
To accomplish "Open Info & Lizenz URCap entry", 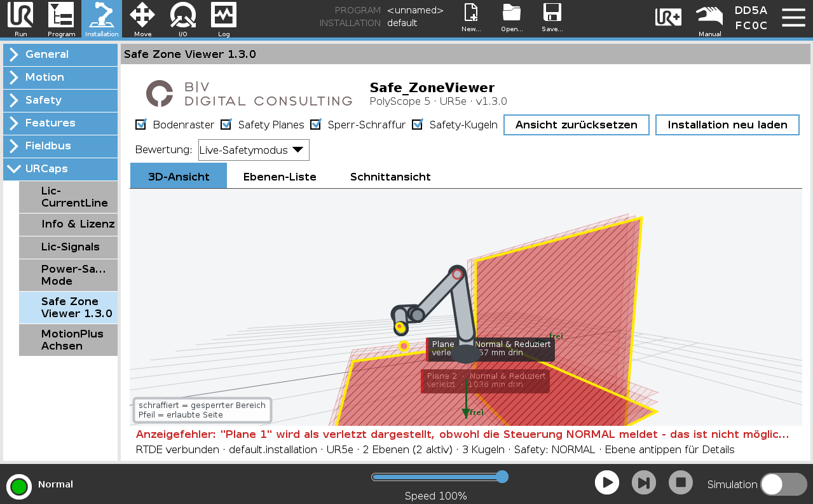I will pos(68,224).
